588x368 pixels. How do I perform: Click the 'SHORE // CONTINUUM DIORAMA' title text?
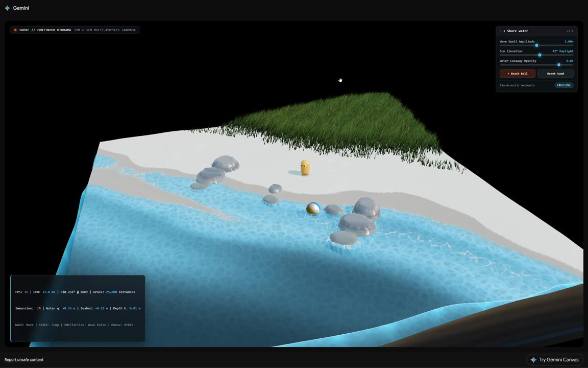click(45, 30)
